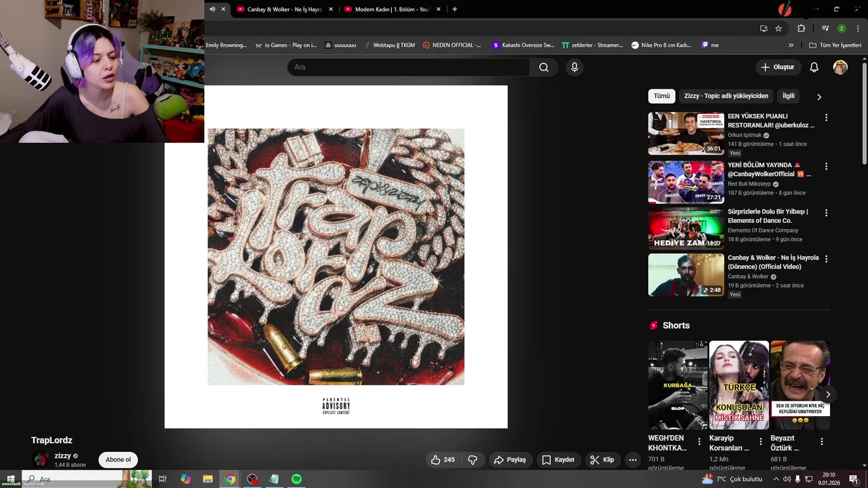
Task: Show more filter chips with right arrow
Action: (818, 97)
